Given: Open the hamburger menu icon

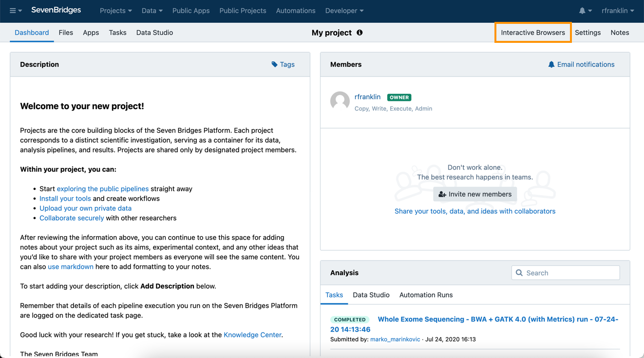Looking at the screenshot, I should click(16, 11).
